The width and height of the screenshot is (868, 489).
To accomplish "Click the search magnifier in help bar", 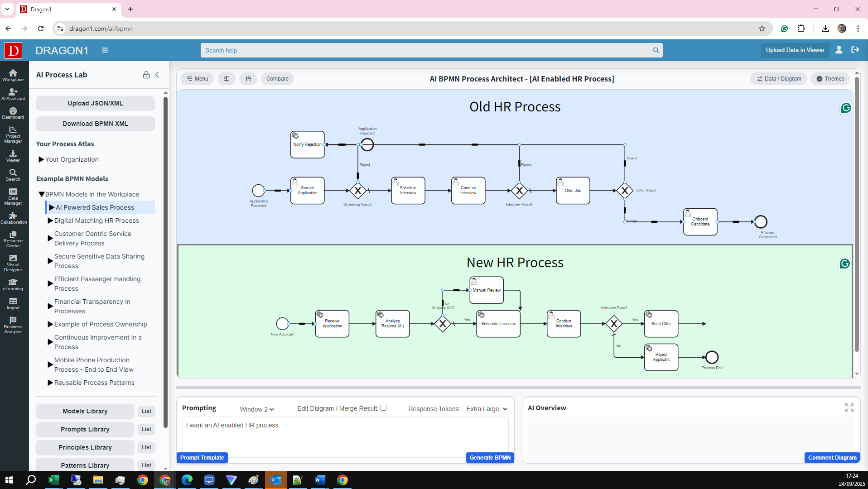I will point(656,50).
